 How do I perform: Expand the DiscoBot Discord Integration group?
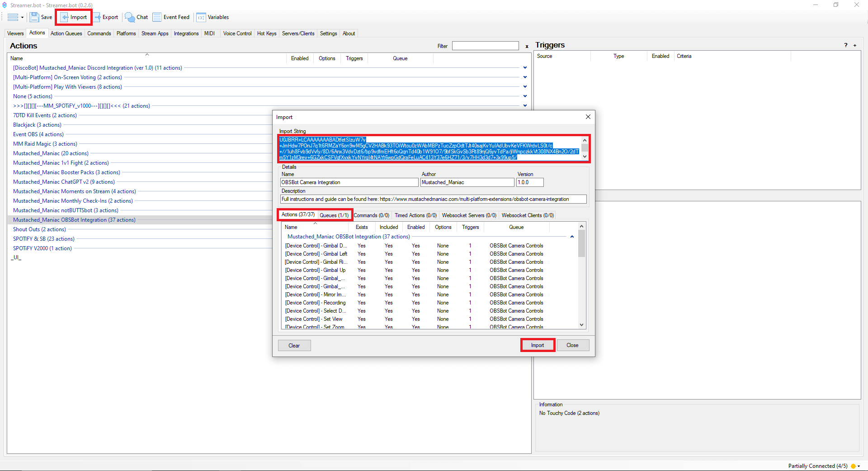click(525, 68)
